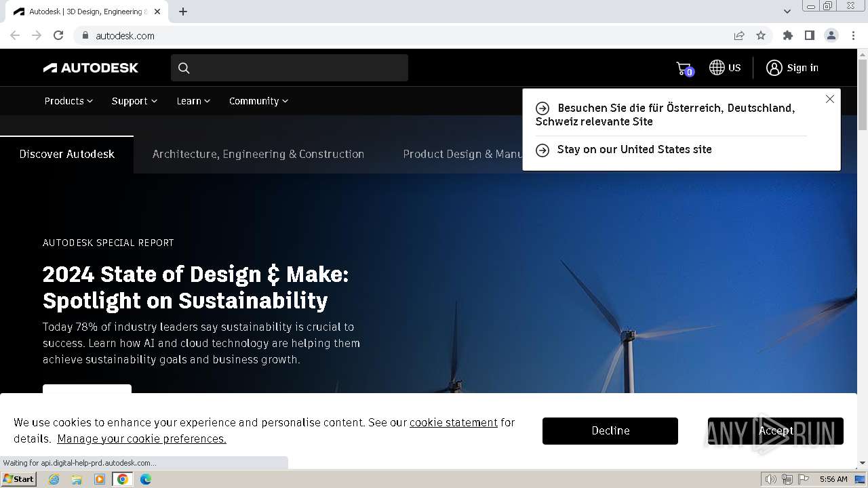Image resolution: width=868 pixels, height=488 pixels.
Task: Click arrow icon beside Besuchen Sie die Site
Action: coord(542,108)
